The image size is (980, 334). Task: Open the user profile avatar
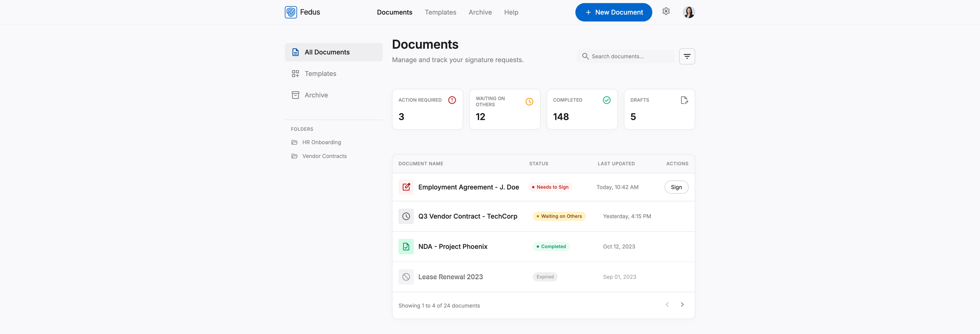click(688, 12)
